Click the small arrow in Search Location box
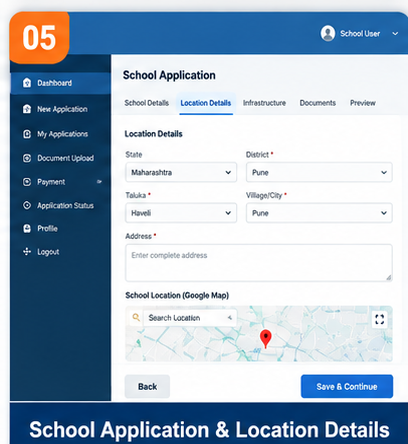Screen dimensions: 408x444 coord(230,318)
